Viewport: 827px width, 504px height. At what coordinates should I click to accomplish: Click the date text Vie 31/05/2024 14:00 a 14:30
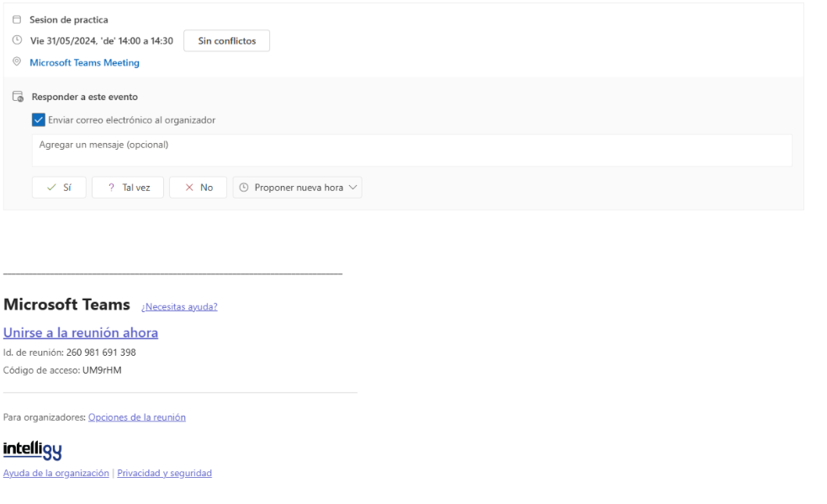(101, 40)
